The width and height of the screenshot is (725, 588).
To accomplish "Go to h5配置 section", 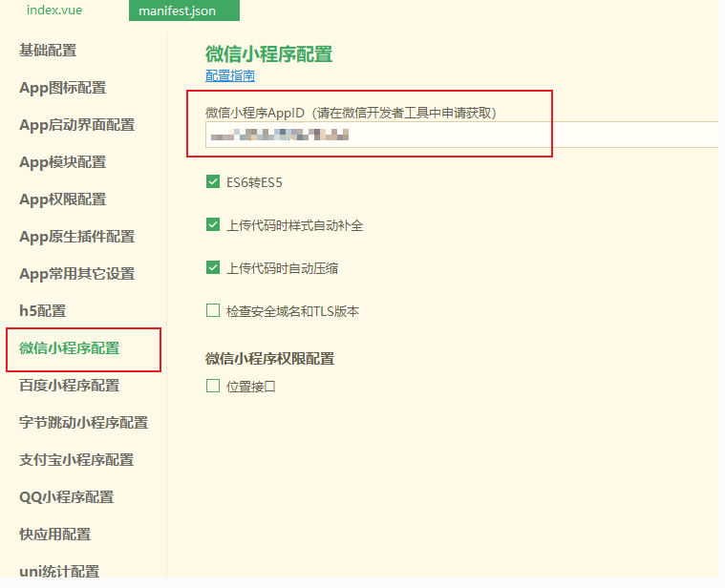I will (x=43, y=311).
